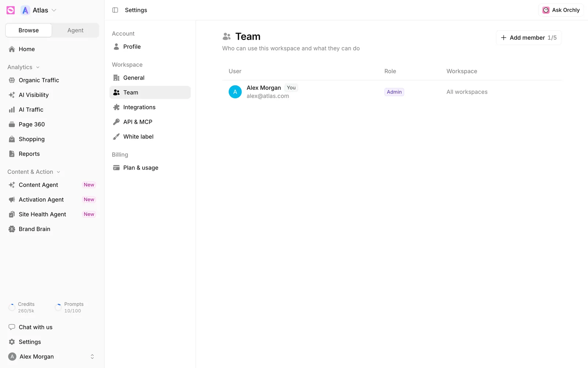Toggle the sidebar panel icon beside Settings
This screenshot has width=588, height=368.
point(115,10)
